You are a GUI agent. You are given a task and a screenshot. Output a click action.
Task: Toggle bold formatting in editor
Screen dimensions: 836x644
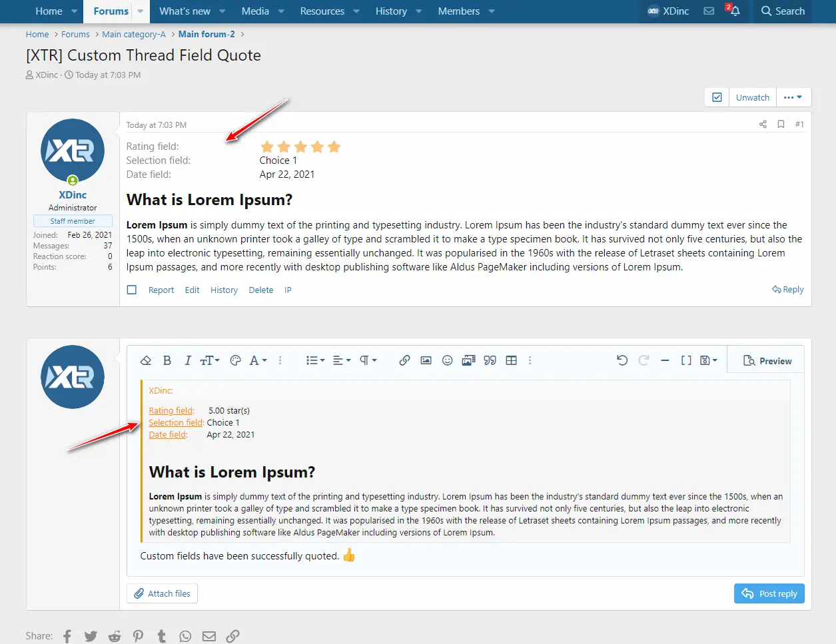(167, 360)
